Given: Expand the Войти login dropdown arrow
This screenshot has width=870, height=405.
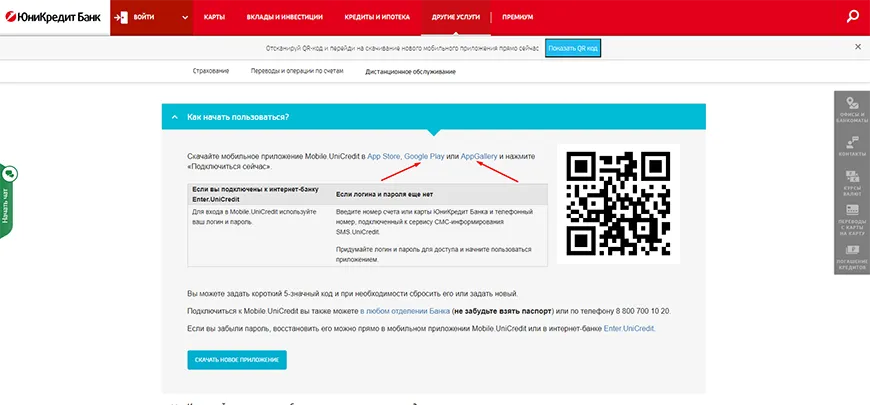Looking at the screenshot, I should click(x=186, y=18).
